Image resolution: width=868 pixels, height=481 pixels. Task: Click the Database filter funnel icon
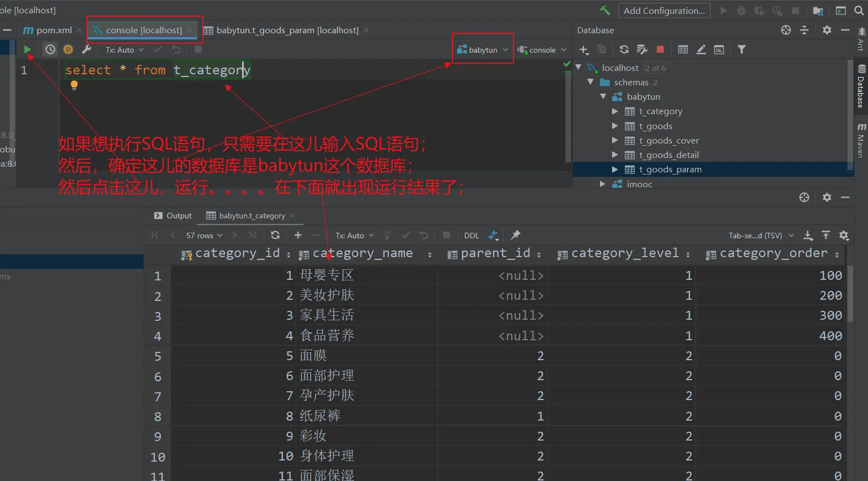pos(741,50)
